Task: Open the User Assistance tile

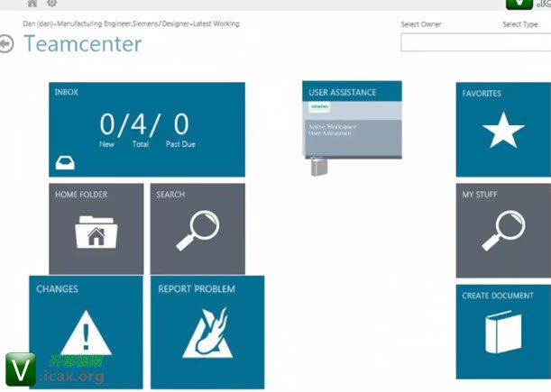Action: [x=352, y=120]
